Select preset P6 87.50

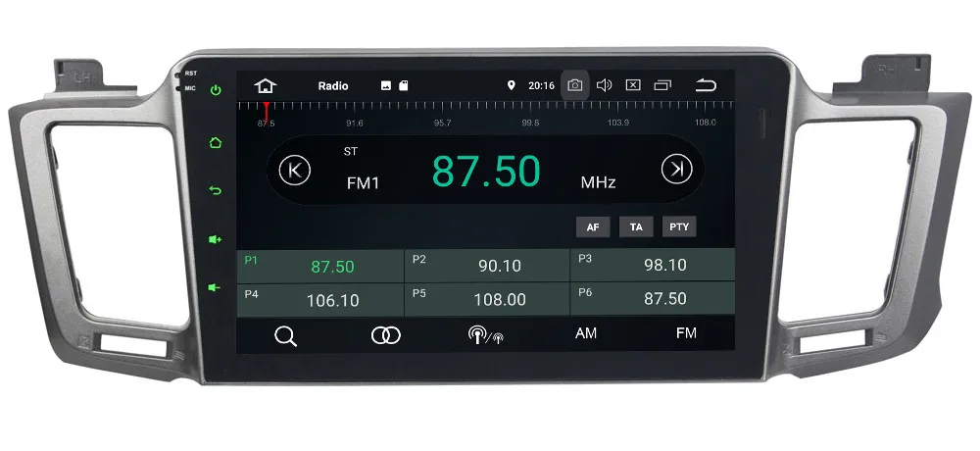[x=653, y=298]
